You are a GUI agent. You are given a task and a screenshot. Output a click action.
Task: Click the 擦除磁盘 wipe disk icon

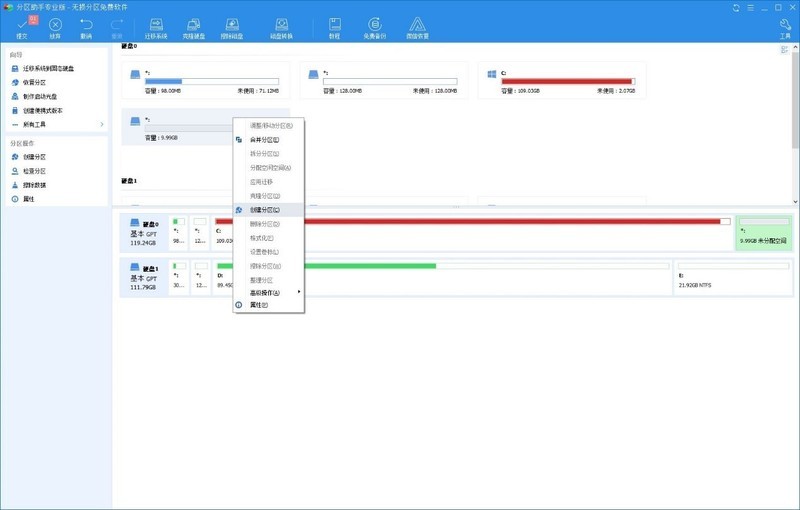pos(232,25)
